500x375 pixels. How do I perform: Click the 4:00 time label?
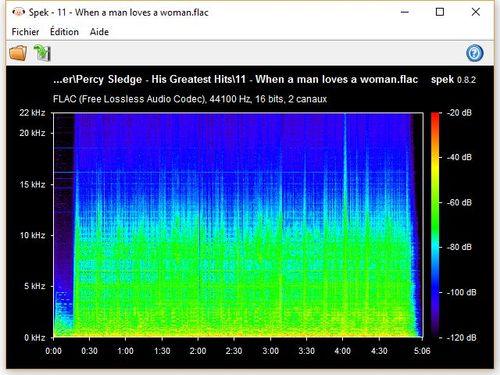coord(343,351)
